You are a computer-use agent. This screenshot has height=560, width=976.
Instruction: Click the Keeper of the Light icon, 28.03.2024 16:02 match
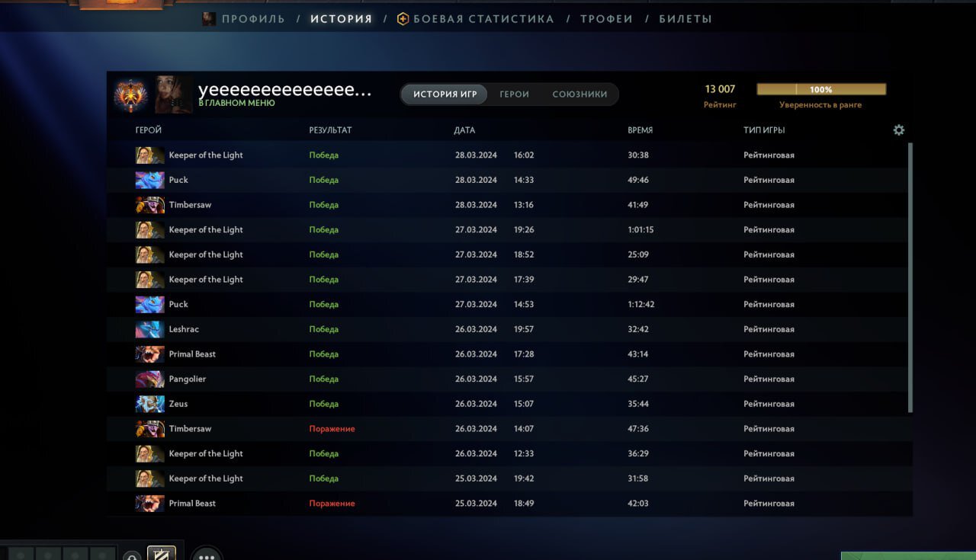click(149, 155)
